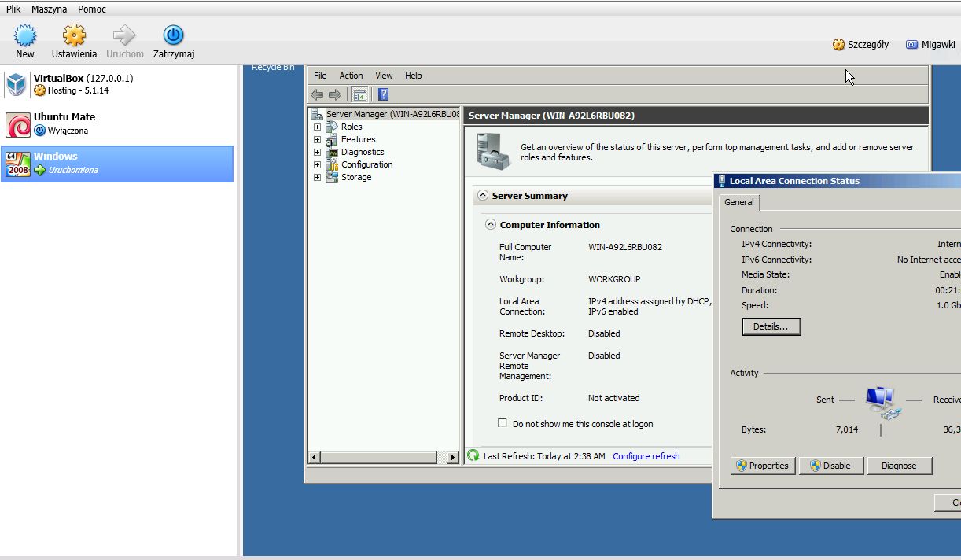Click Server Manager help icon
This screenshot has height=560, width=961.
383,95
